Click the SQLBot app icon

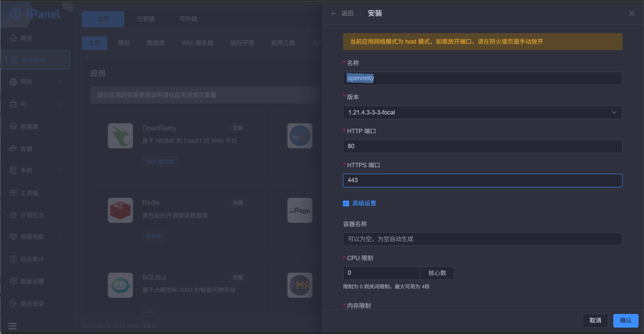click(x=120, y=285)
